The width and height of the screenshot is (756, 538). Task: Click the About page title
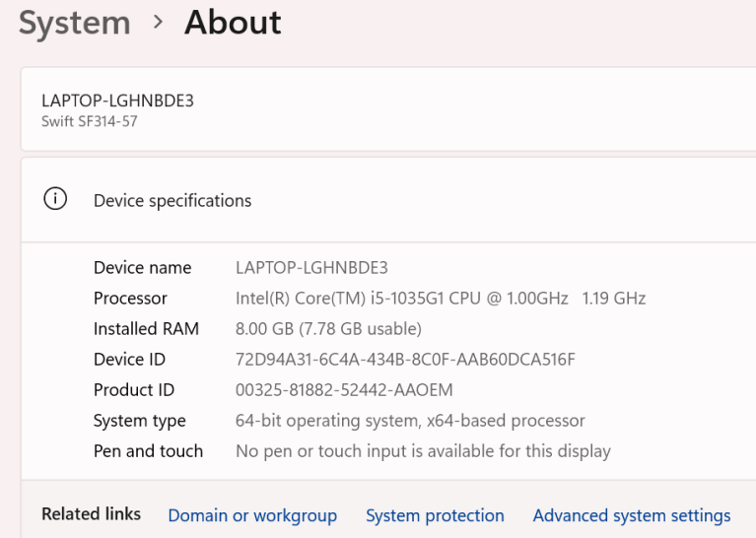point(233,22)
